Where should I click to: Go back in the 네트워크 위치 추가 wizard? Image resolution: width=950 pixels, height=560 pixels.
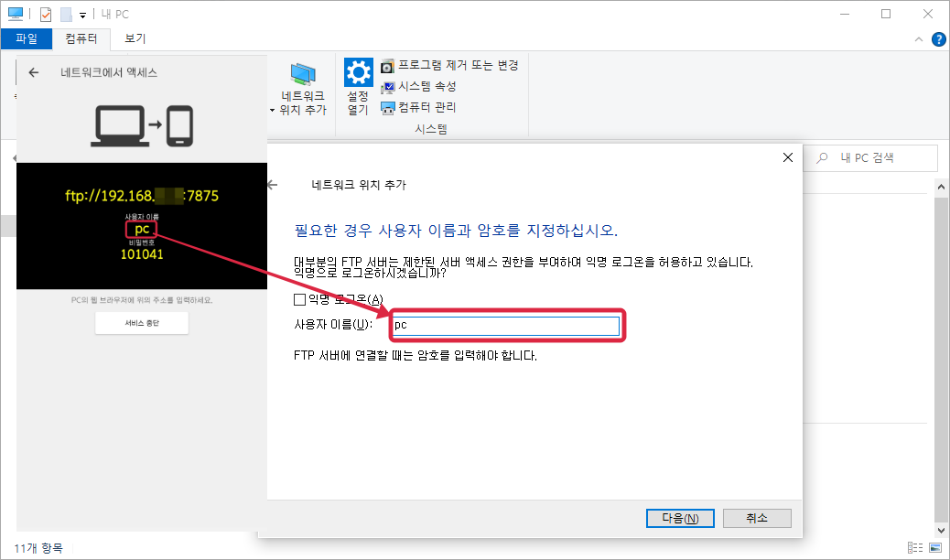[273, 185]
